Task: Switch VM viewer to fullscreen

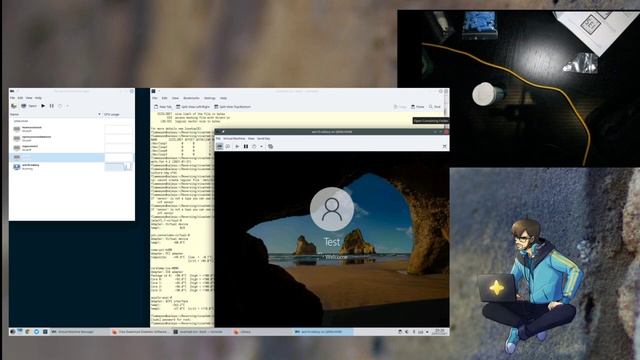Action: point(444,146)
